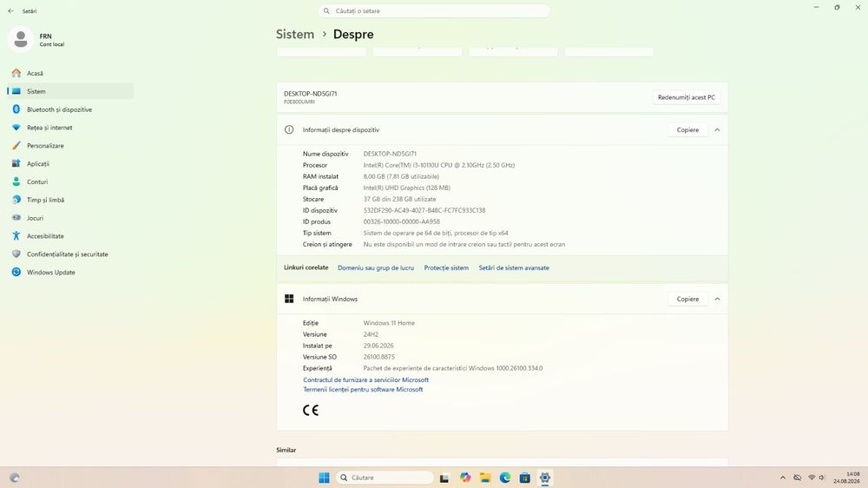Screen dimensions: 868x488
Task: Open Contractul de furnizare a serviciilor Microsoft
Action: 366,380
